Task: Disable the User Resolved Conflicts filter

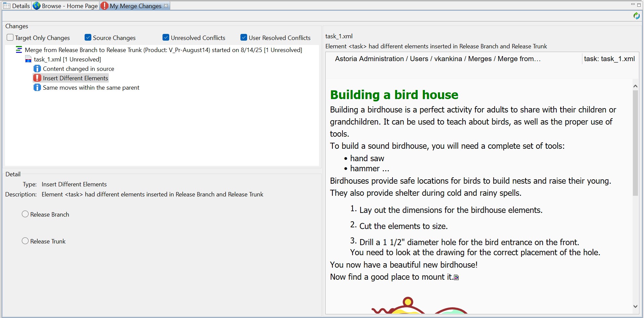Action: point(244,38)
